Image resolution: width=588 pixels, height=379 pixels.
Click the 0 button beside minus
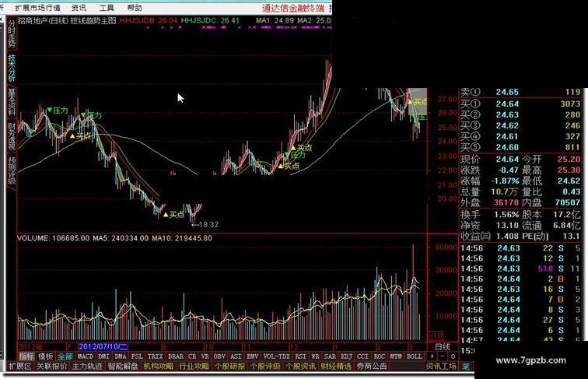click(x=453, y=356)
